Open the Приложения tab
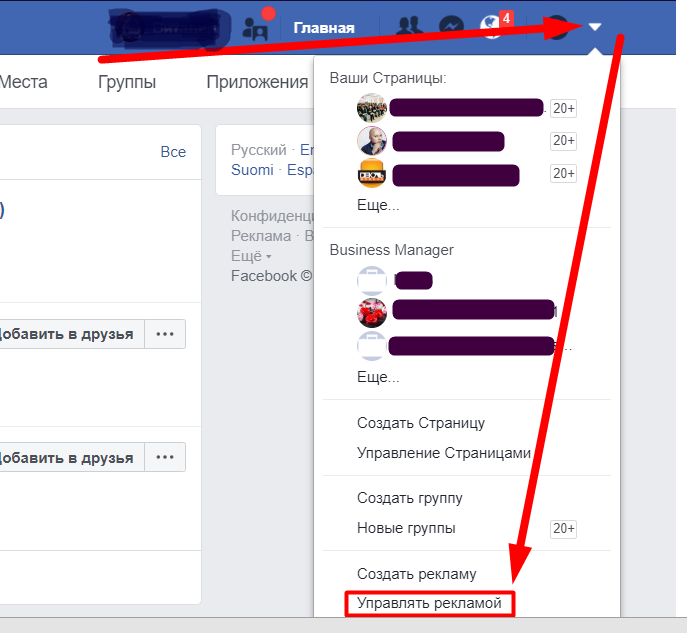This screenshot has width=687, height=633. (x=257, y=82)
